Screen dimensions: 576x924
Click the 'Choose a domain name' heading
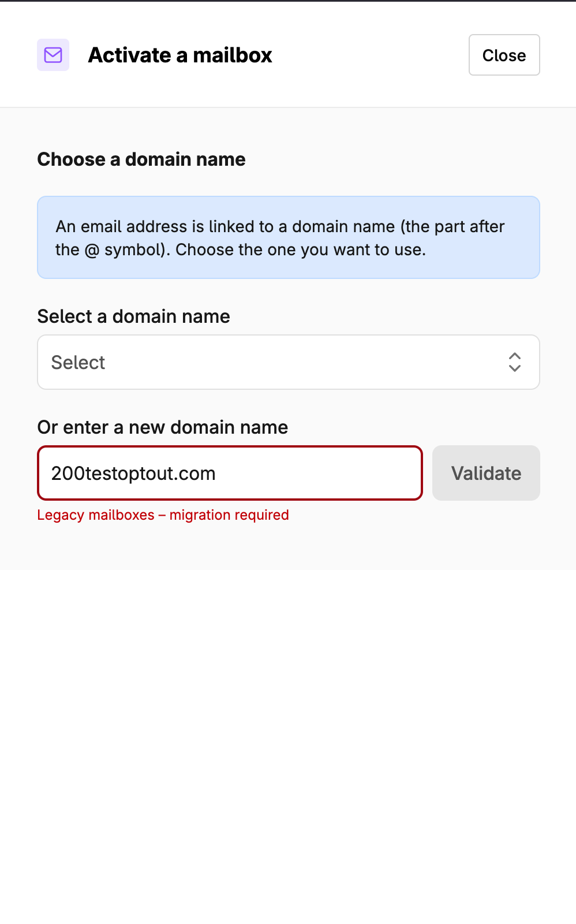tap(141, 159)
